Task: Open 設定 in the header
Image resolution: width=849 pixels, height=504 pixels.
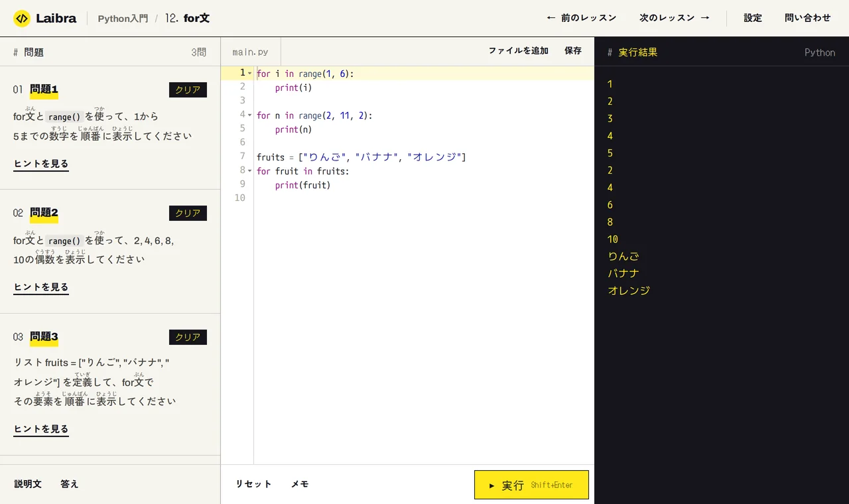Action: click(x=753, y=18)
